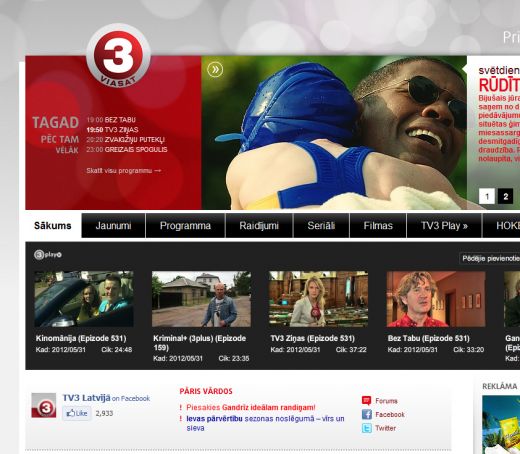The image size is (520, 454).
Task: Open Bez Tabu episode thumbnail
Action: pyautogui.click(x=436, y=299)
